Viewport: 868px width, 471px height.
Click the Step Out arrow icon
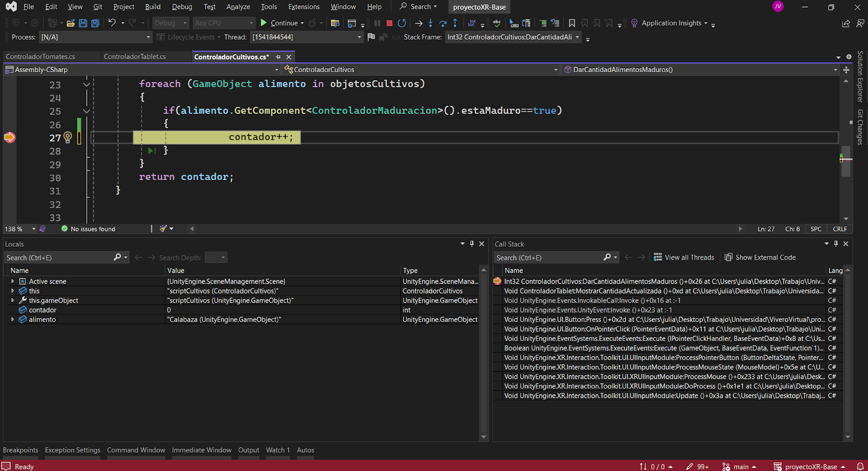click(x=455, y=23)
